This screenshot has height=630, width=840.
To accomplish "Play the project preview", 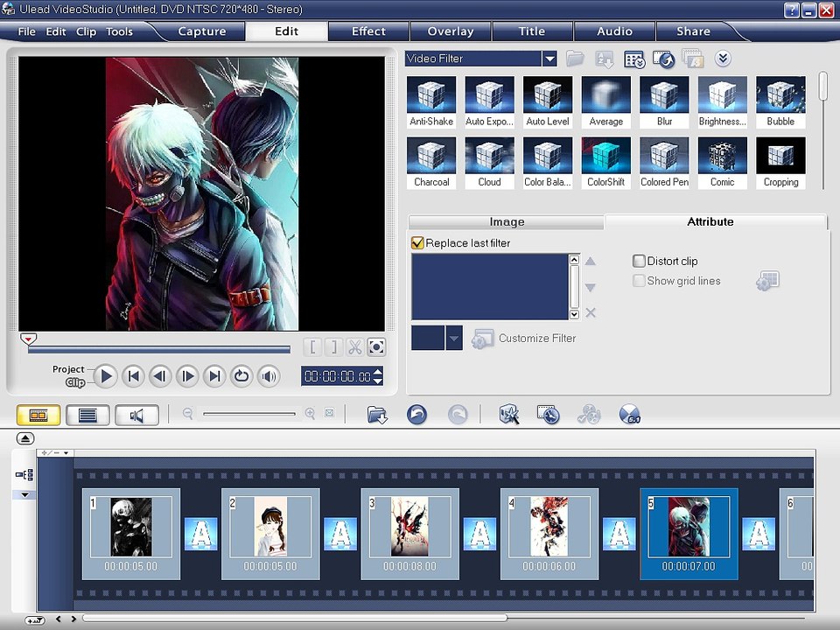I will [106, 376].
